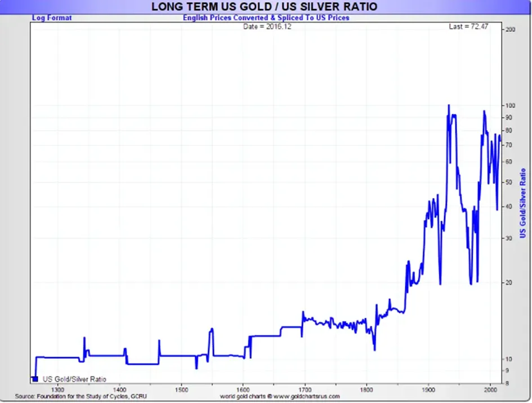
Task: Click the x-axis year label 1300
Action: [58, 389]
